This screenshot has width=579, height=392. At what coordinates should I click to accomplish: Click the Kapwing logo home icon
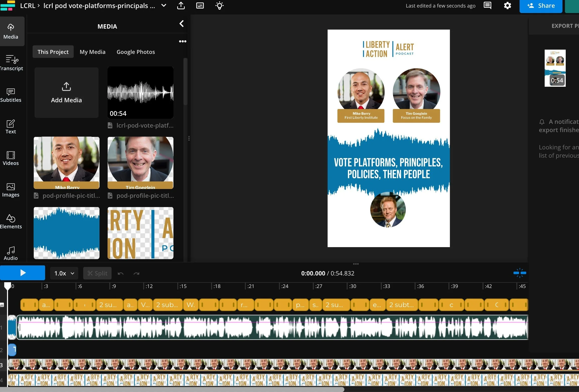pos(8,6)
